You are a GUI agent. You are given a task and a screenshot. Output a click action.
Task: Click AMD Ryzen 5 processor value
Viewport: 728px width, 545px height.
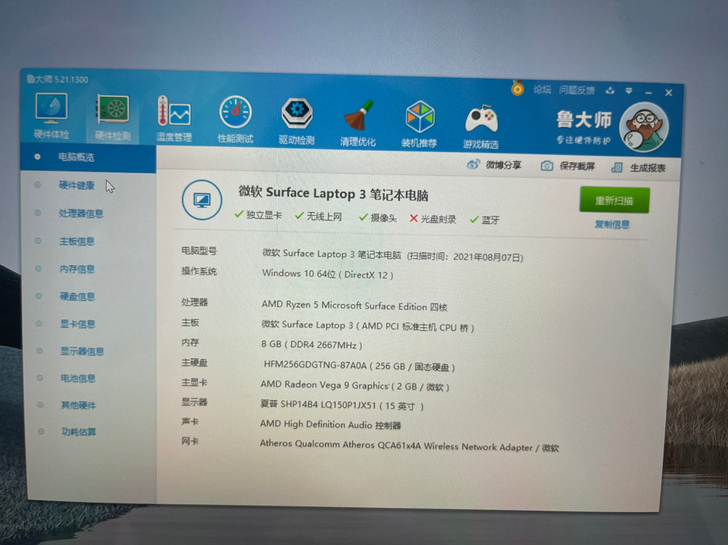tap(354, 305)
